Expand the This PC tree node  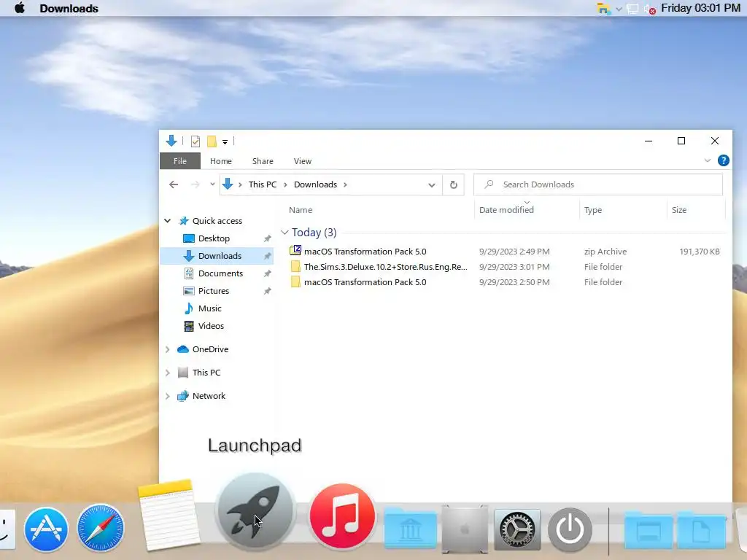168,373
